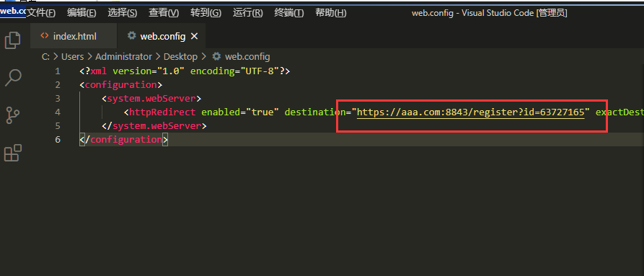This screenshot has width=644, height=276.
Task: Select the web.config tab
Action: point(161,36)
